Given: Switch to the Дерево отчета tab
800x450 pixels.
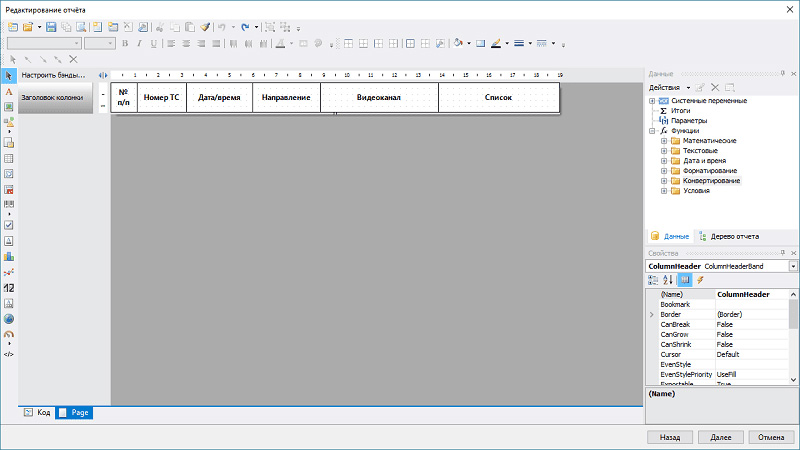Looking at the screenshot, I should 730,237.
